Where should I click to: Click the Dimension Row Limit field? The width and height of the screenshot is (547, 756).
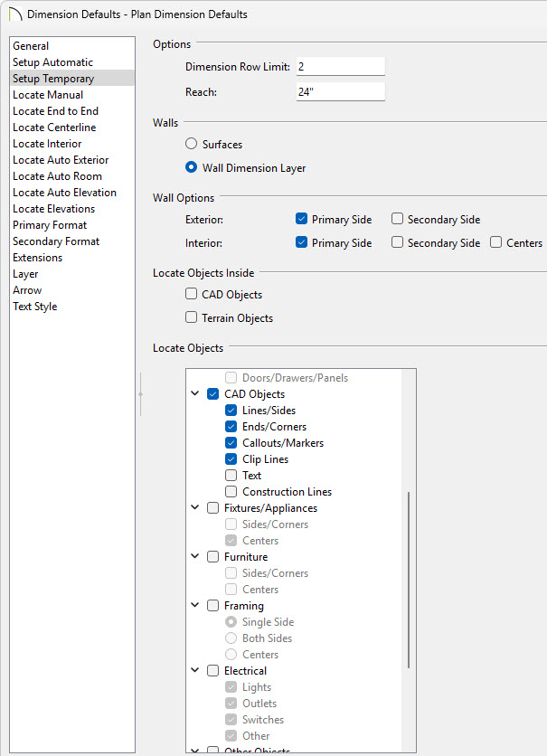pos(340,67)
